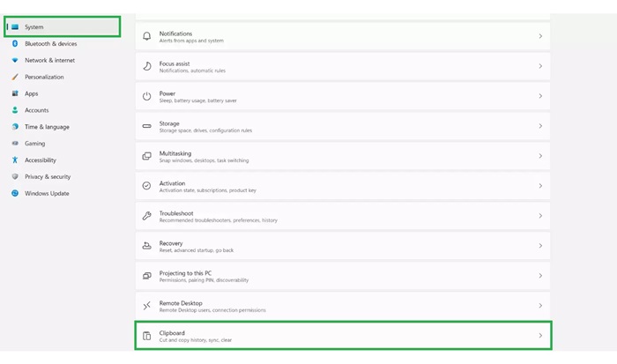Image resolution: width=617 pixels, height=364 pixels.
Task: Open Accessibility category label
Action: (x=41, y=160)
